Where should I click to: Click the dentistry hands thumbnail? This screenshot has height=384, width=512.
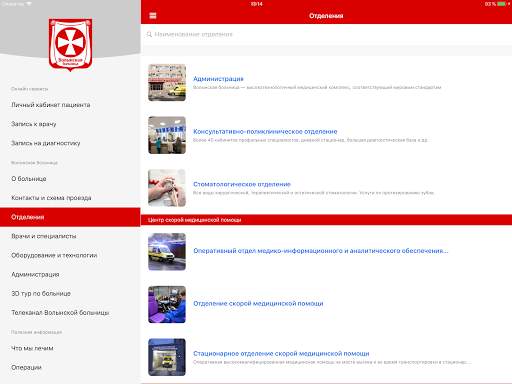(x=167, y=188)
